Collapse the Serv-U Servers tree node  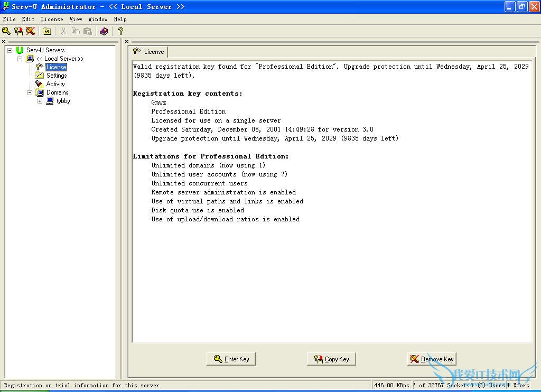point(10,50)
